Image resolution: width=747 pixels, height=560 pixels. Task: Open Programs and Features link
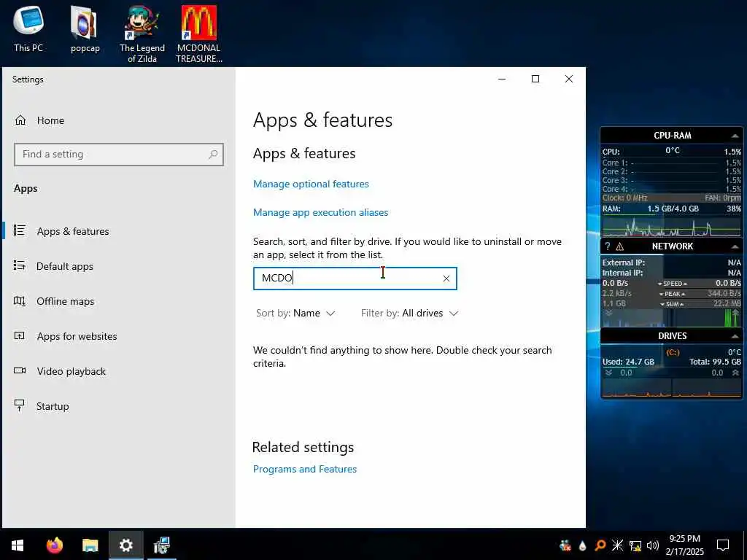point(304,469)
